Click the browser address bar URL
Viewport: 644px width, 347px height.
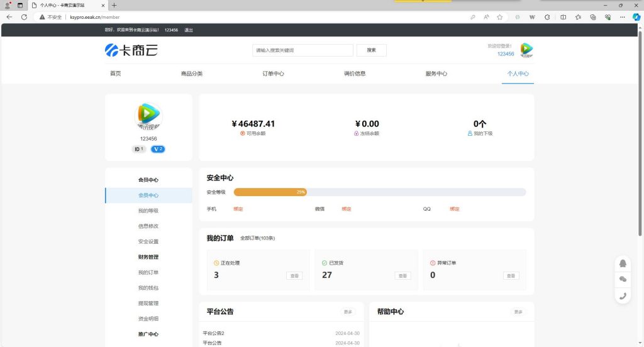95,17
